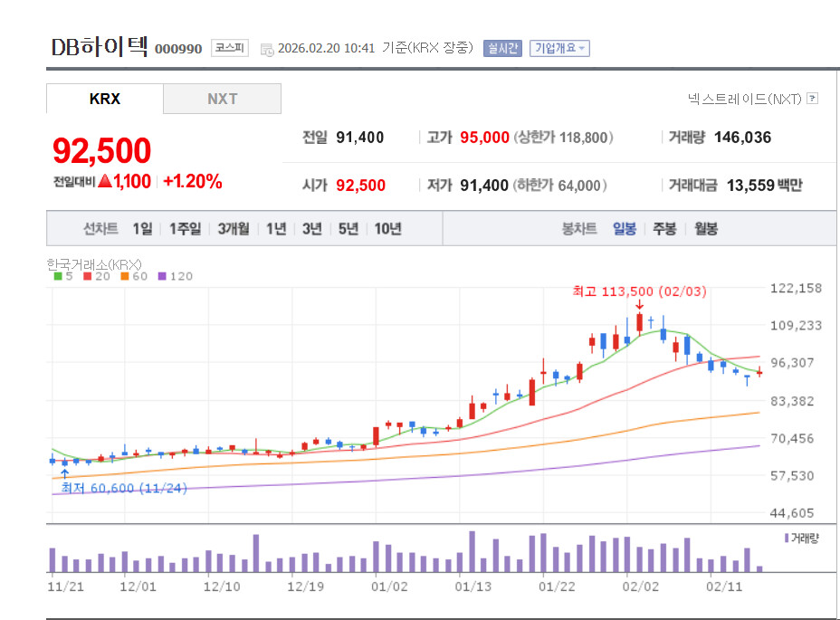Click the red 20-day moving average legend

click(x=97, y=276)
